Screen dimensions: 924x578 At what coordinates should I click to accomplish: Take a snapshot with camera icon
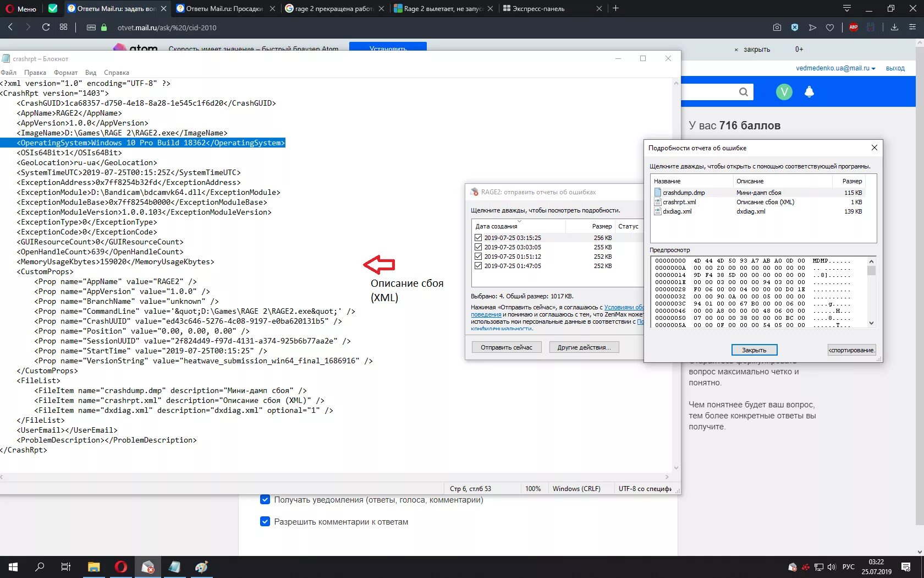777,28
